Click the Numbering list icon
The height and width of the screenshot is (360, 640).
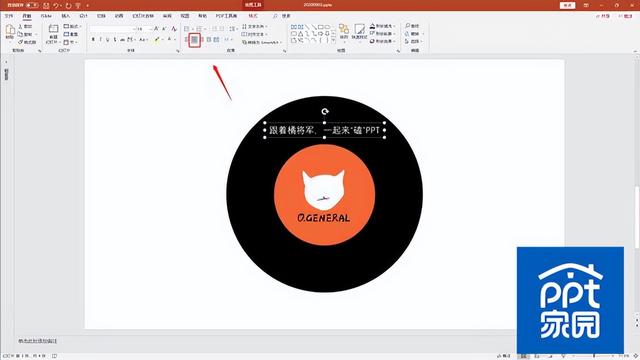(x=200, y=29)
